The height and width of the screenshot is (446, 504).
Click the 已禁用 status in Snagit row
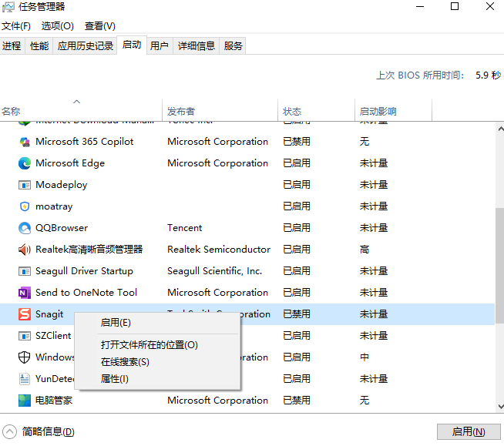pos(297,314)
